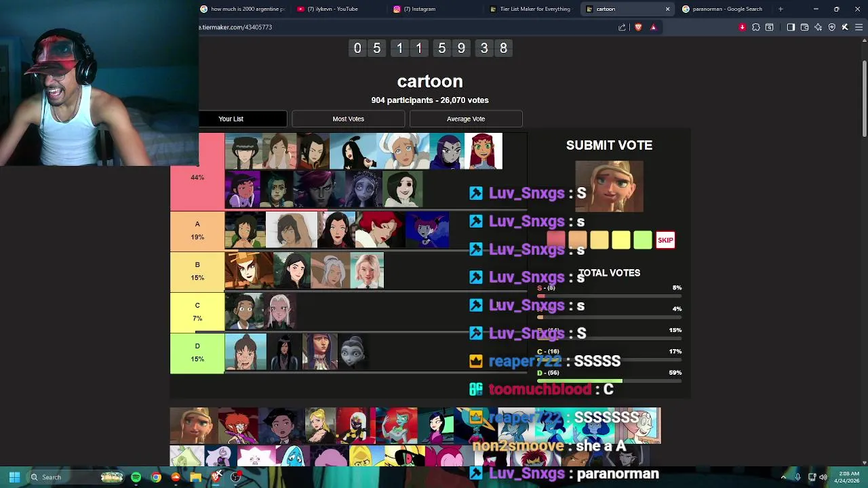Click the page vertical scrollbar

[864, 99]
